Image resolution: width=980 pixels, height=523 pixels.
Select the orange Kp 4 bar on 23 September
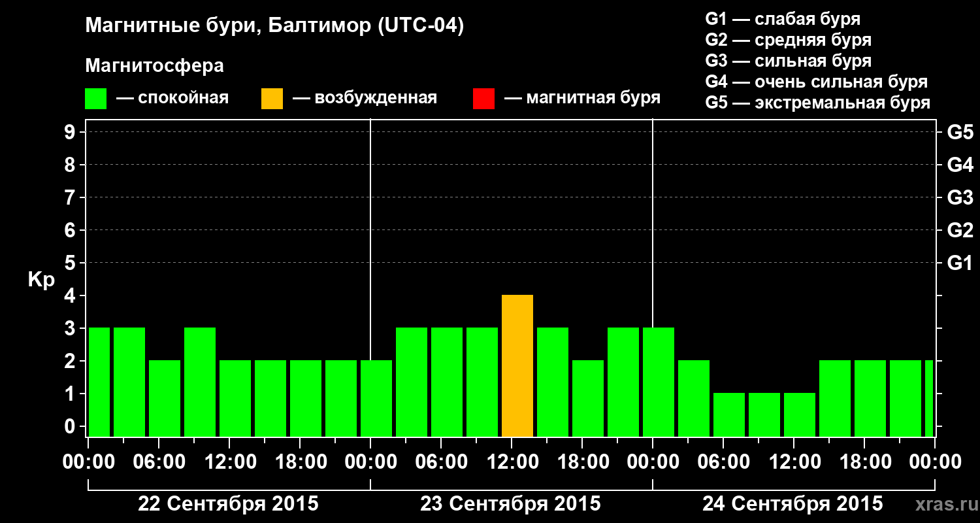[517, 366]
